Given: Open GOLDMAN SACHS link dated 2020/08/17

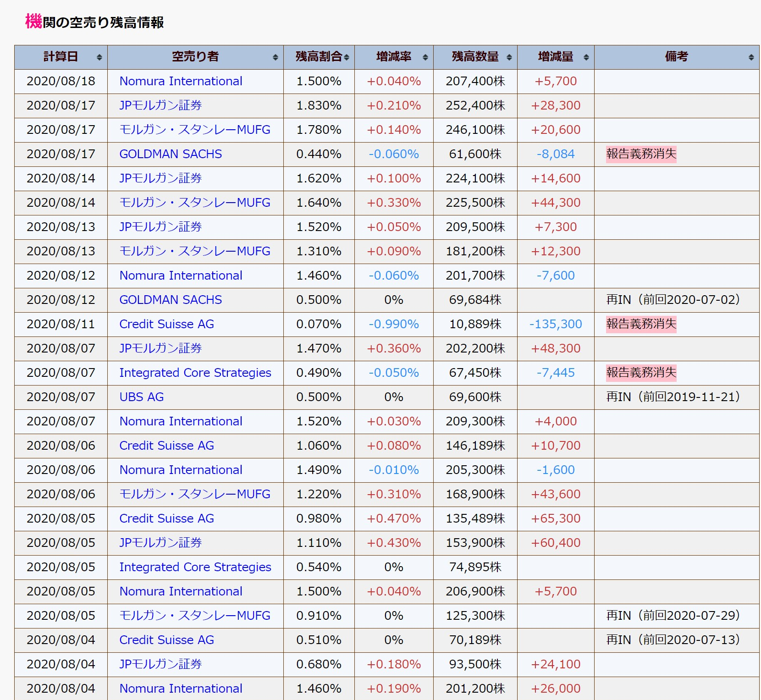Looking at the screenshot, I should [x=171, y=154].
